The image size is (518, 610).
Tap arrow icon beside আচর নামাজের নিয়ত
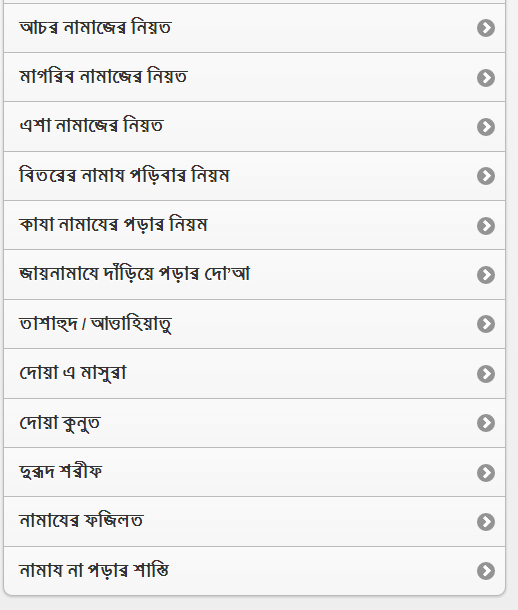(486, 28)
